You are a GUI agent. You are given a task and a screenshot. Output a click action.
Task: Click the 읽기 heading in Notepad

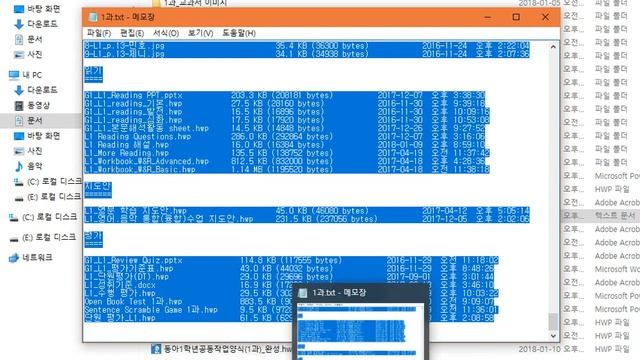point(93,71)
